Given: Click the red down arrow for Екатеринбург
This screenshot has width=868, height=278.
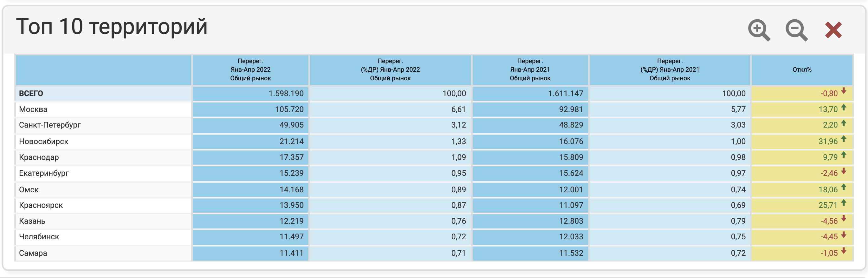Looking at the screenshot, I should [843, 171].
